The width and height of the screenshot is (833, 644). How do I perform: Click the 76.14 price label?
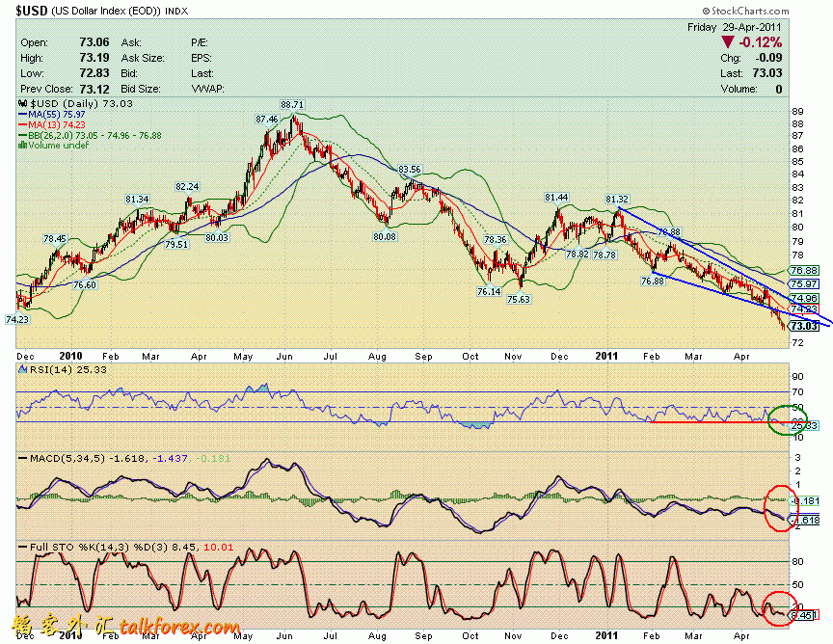pyautogui.click(x=489, y=291)
